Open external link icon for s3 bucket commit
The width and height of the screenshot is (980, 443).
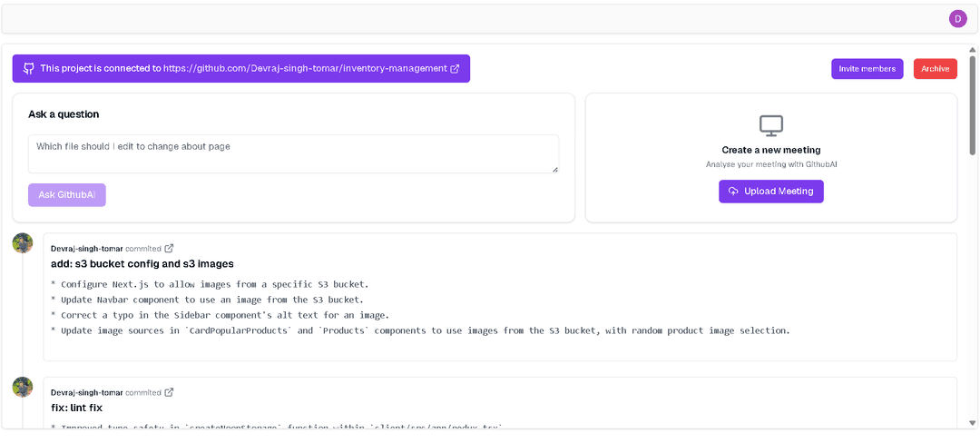coord(169,249)
